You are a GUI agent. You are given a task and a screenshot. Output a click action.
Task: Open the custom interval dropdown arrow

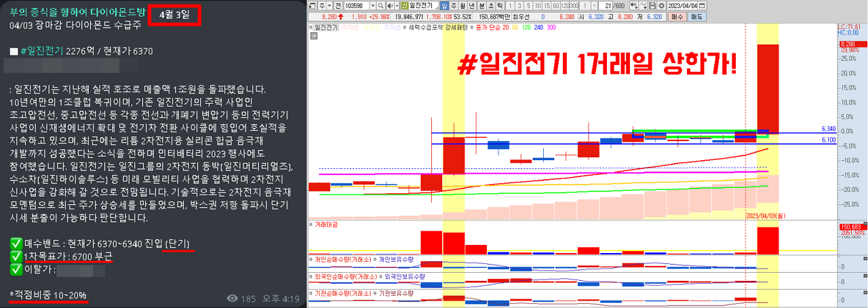tap(594, 5)
